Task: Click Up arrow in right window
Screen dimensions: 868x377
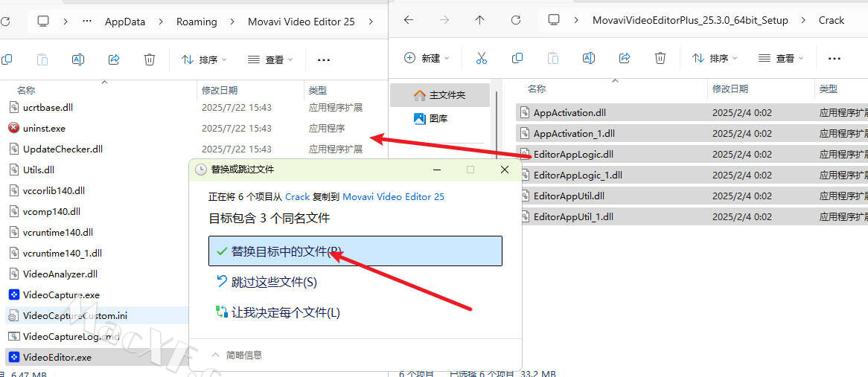Action: (480, 21)
